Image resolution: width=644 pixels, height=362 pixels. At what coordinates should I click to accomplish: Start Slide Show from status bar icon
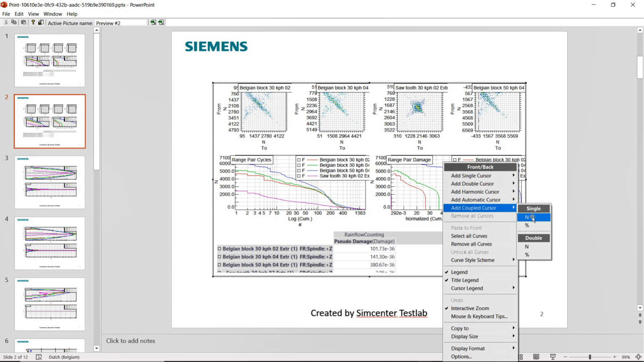[553, 357]
